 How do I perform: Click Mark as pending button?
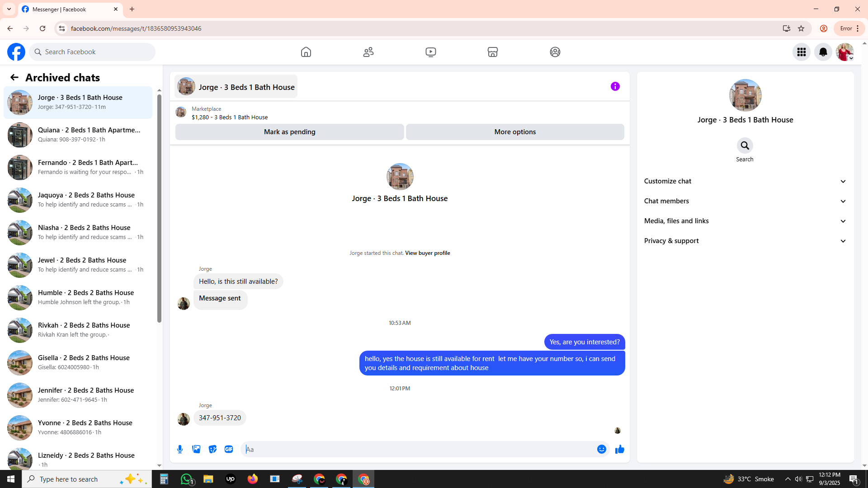point(289,132)
